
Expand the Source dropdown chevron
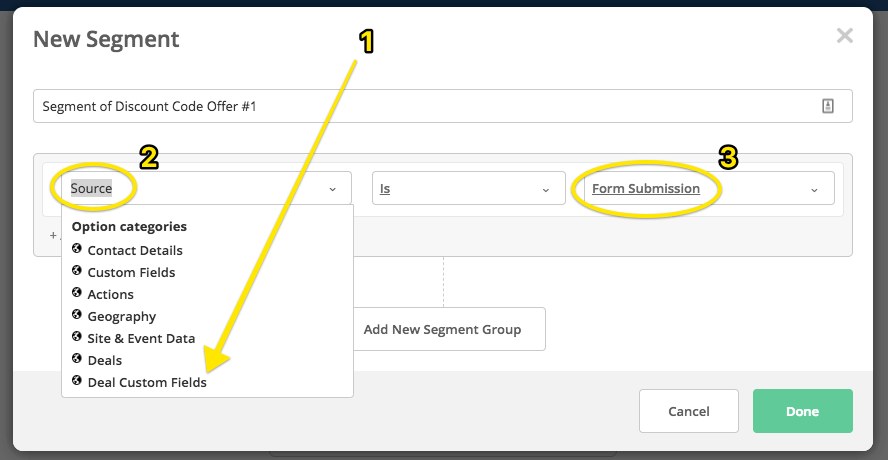coord(333,189)
